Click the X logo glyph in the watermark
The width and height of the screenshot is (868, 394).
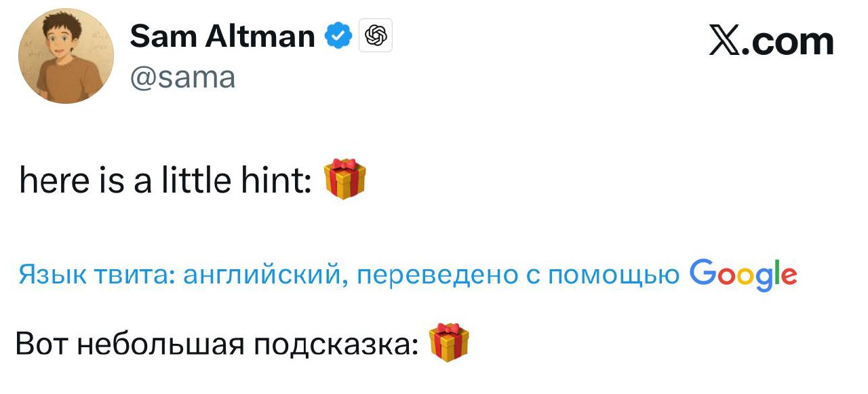click(726, 42)
